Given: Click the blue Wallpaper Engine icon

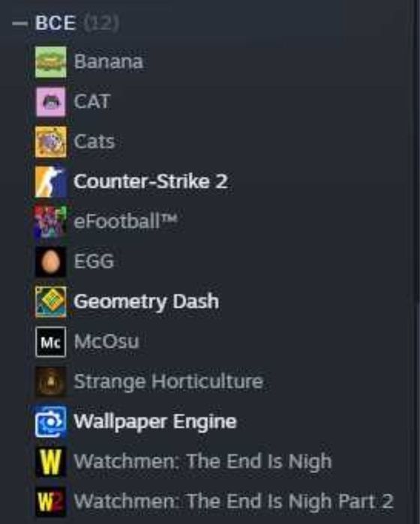Looking at the screenshot, I should coord(50,421).
